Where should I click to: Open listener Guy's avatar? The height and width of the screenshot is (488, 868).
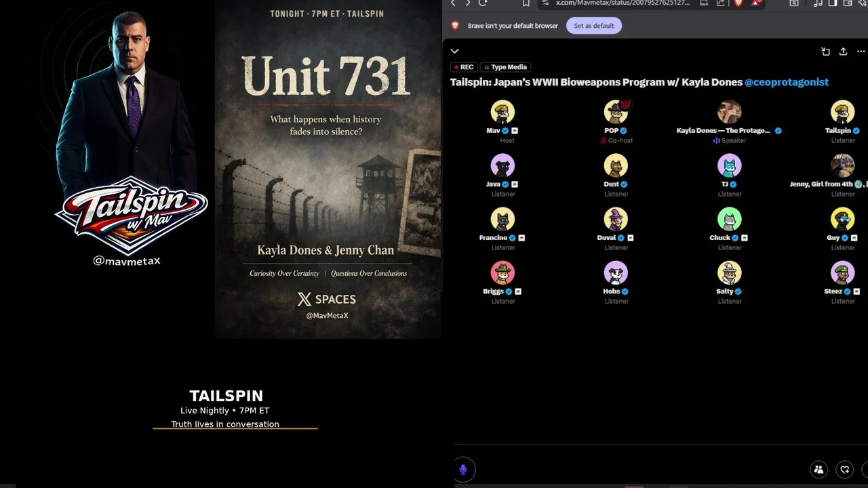tap(843, 220)
